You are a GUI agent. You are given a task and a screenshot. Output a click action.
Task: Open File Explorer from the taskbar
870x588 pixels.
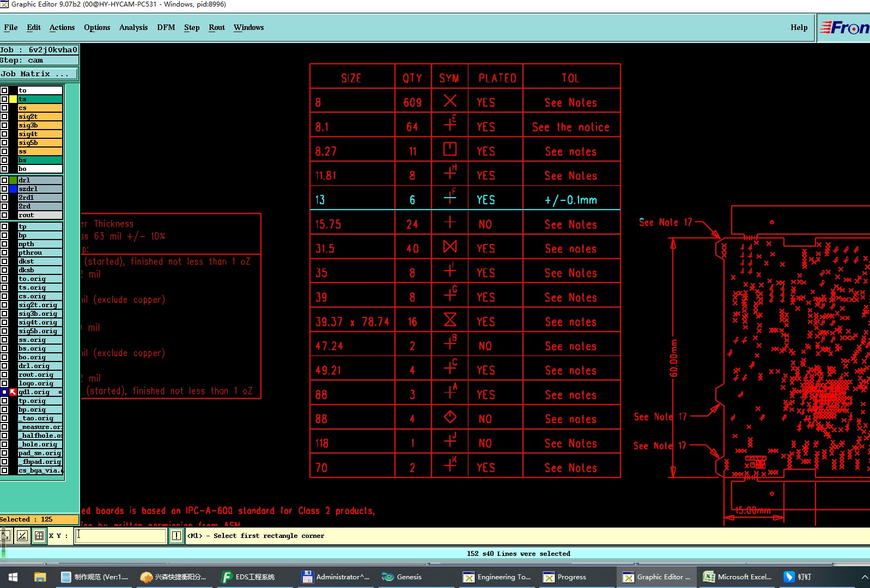pos(40,577)
